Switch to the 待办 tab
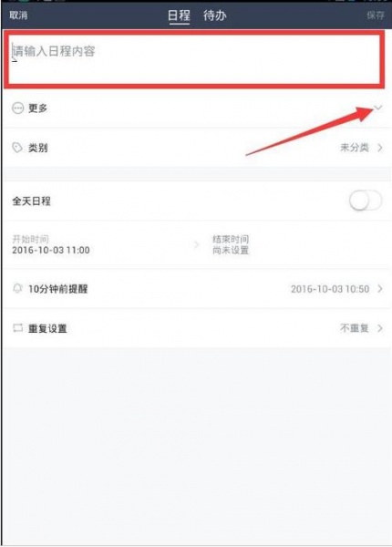The height and width of the screenshot is (547, 392). (x=215, y=15)
